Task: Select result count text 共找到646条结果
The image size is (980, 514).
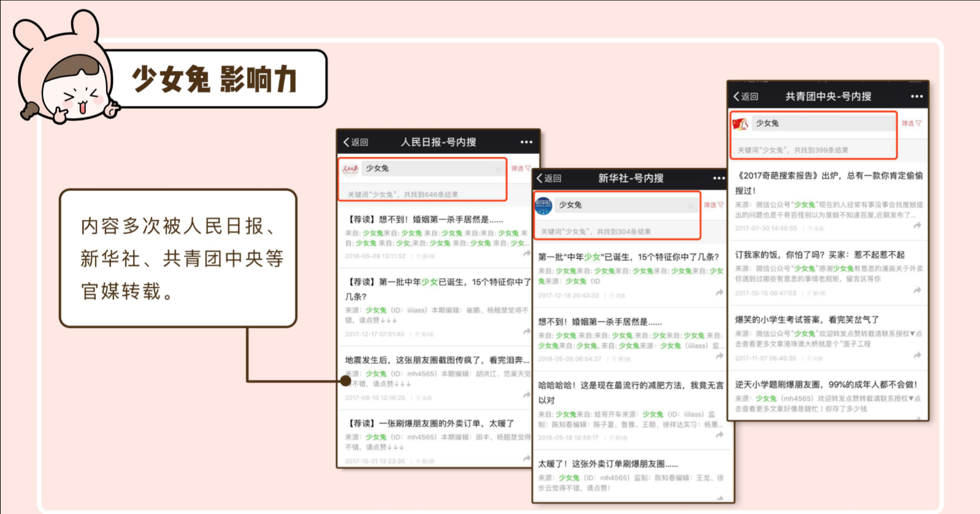Action: click(431, 194)
